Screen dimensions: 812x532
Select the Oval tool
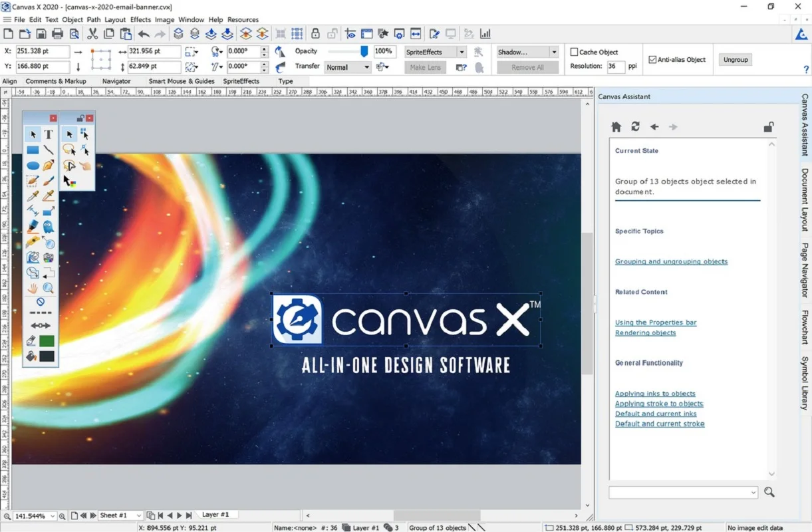pos(33,166)
